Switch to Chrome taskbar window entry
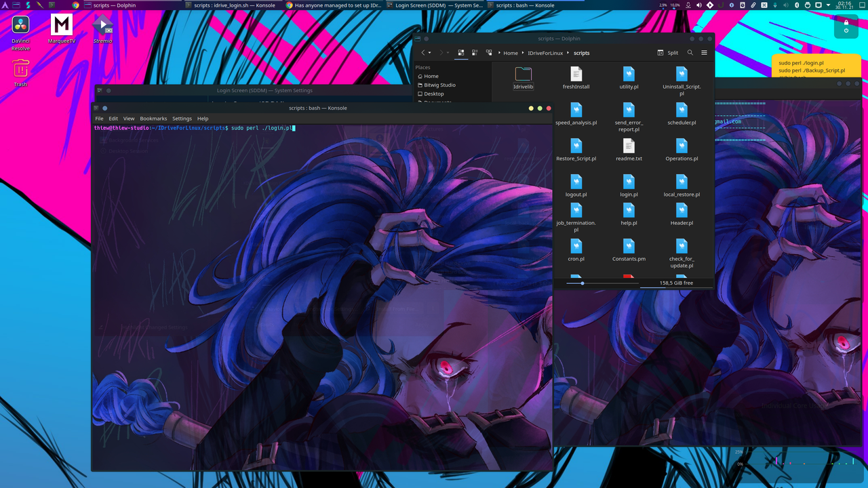The height and width of the screenshot is (488, 868). [333, 5]
